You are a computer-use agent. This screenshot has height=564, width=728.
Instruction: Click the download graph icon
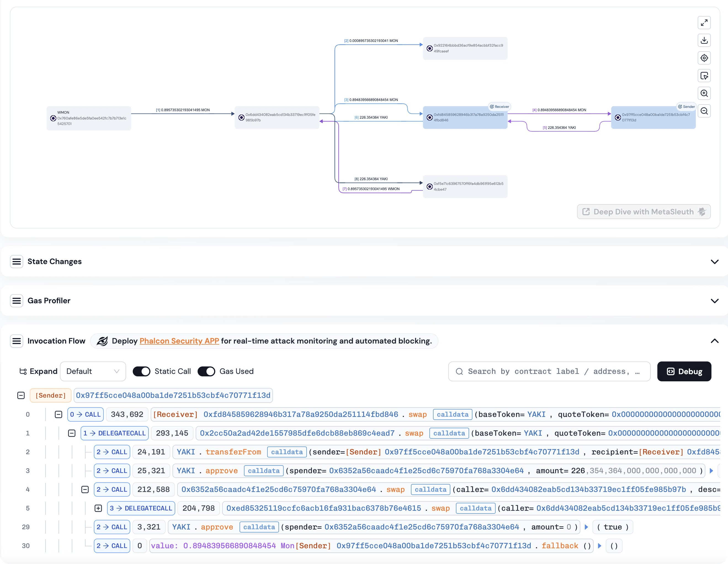click(x=704, y=40)
